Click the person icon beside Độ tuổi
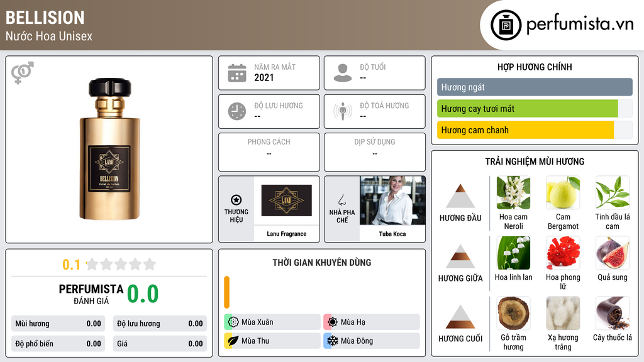Viewport: 644px width, 362px height. (343, 73)
